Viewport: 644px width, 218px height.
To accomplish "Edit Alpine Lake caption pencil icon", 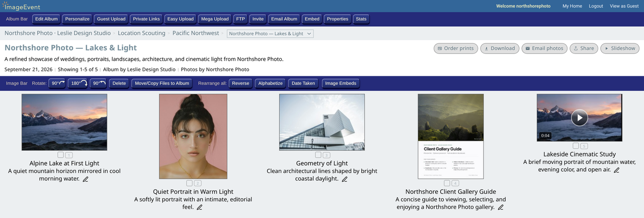I will pyautogui.click(x=86, y=179).
